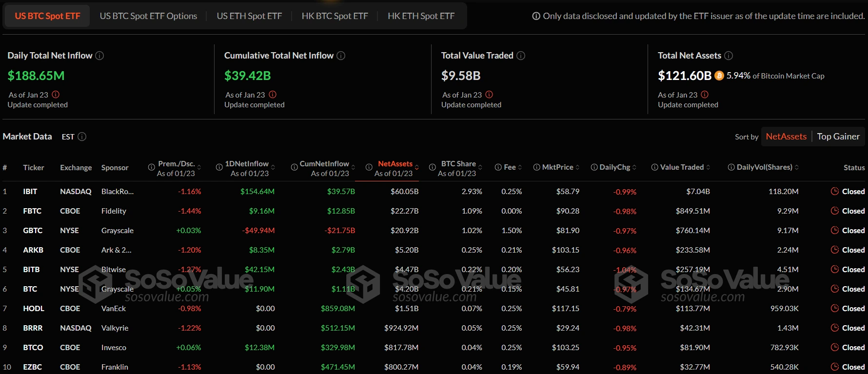Viewport: 868px width, 374px height.
Task: Click info icon of DailyVol(Shares) column header
Action: click(x=731, y=167)
